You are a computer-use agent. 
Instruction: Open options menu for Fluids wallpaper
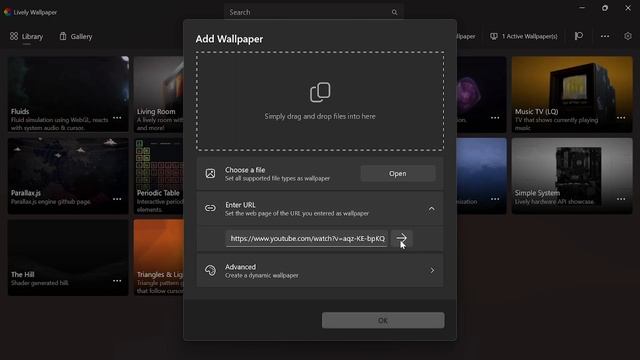click(117, 118)
